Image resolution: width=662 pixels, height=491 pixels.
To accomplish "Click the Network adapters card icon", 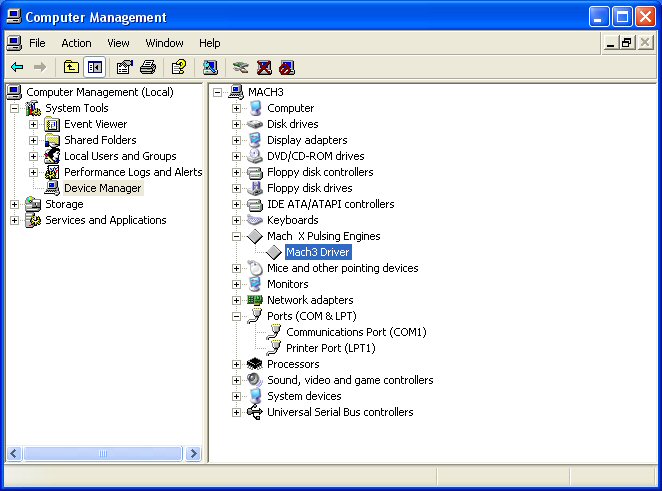I will (255, 300).
